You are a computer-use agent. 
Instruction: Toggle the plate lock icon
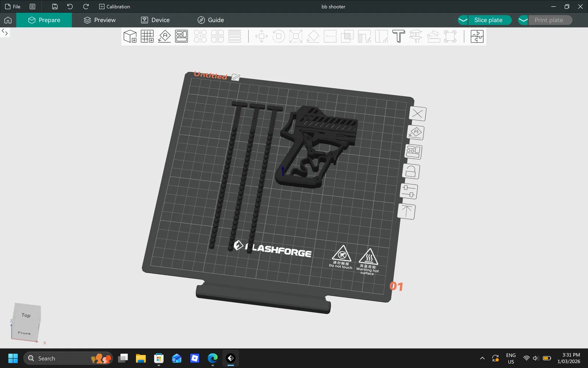click(411, 171)
